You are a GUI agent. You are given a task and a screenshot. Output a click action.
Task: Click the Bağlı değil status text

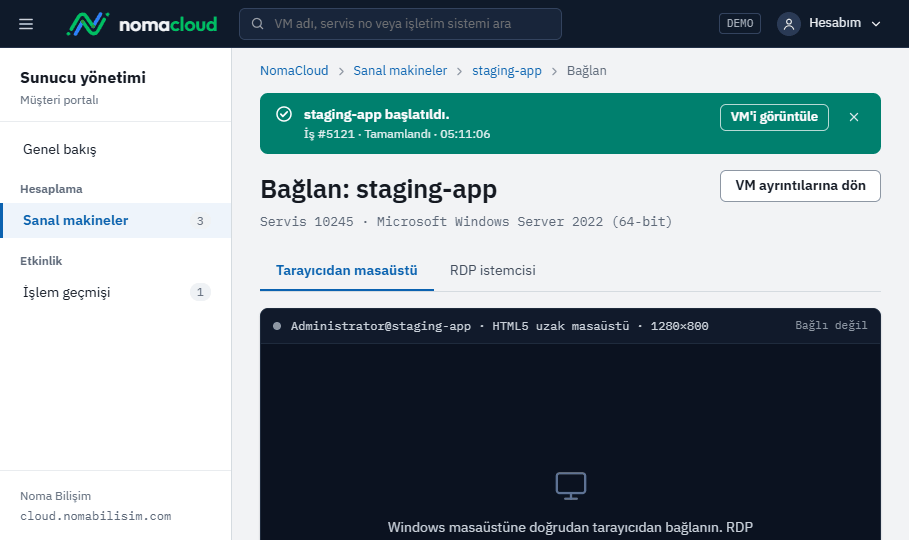click(831, 325)
